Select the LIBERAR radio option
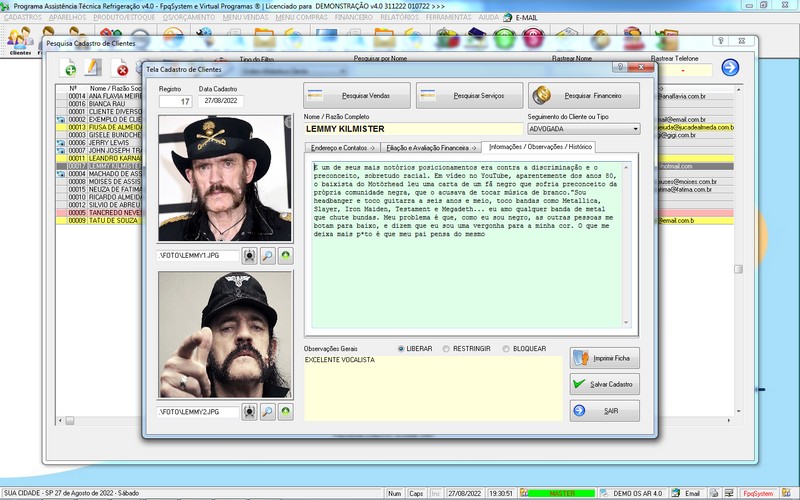 [402, 348]
